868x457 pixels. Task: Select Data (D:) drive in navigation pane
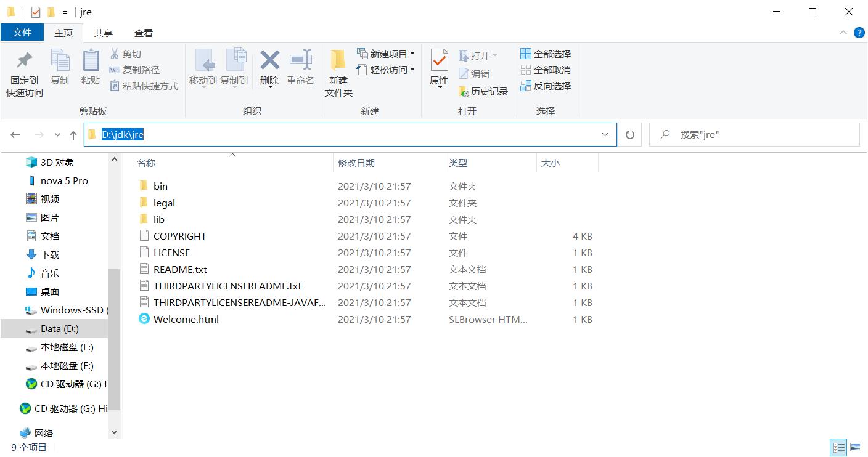tap(54, 329)
